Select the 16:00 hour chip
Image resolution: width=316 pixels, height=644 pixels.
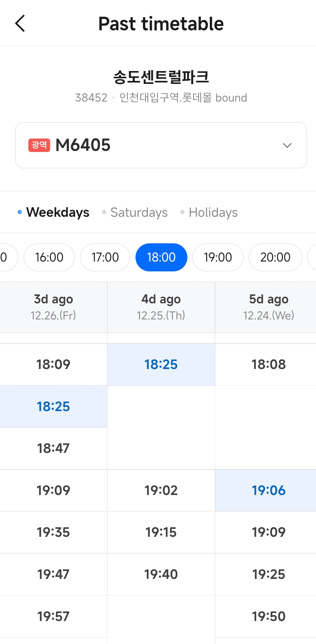tap(49, 257)
